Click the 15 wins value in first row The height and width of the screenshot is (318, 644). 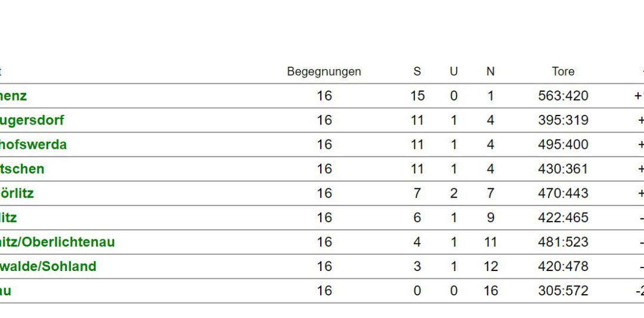417,96
